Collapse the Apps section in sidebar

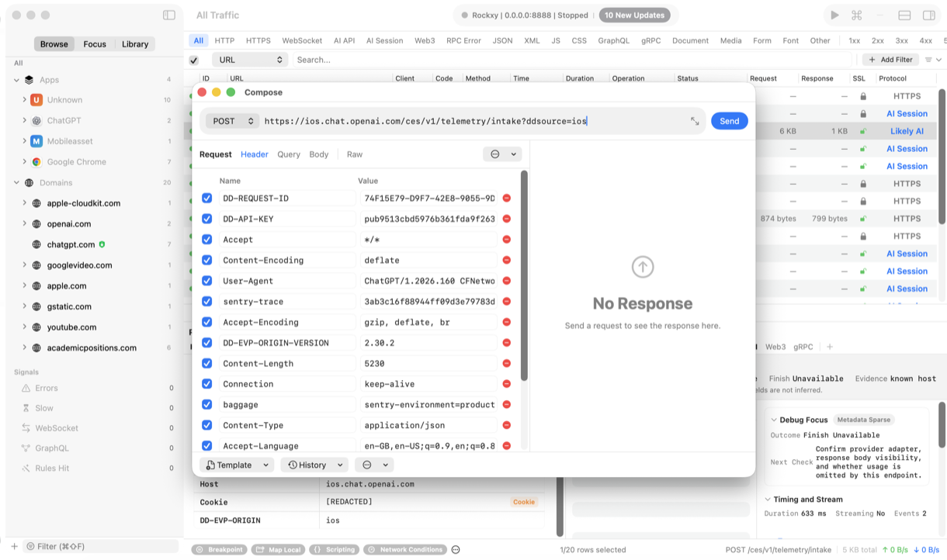pos(16,80)
